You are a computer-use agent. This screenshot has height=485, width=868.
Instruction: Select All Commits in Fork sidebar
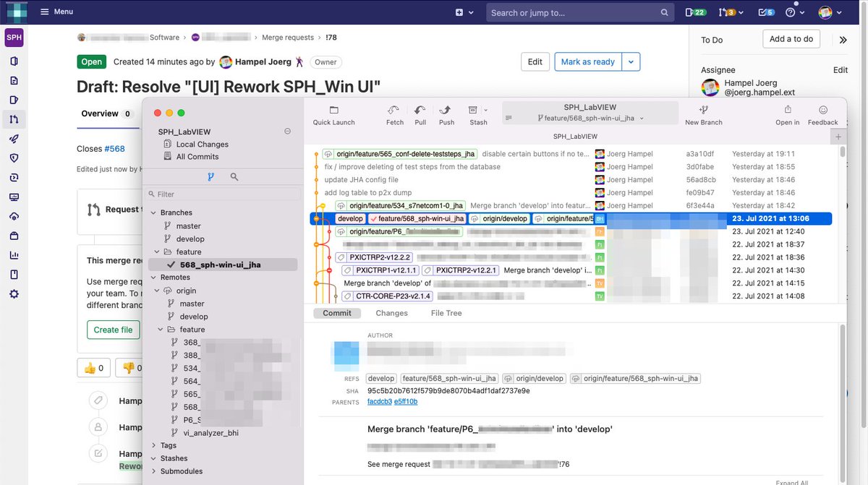(197, 156)
